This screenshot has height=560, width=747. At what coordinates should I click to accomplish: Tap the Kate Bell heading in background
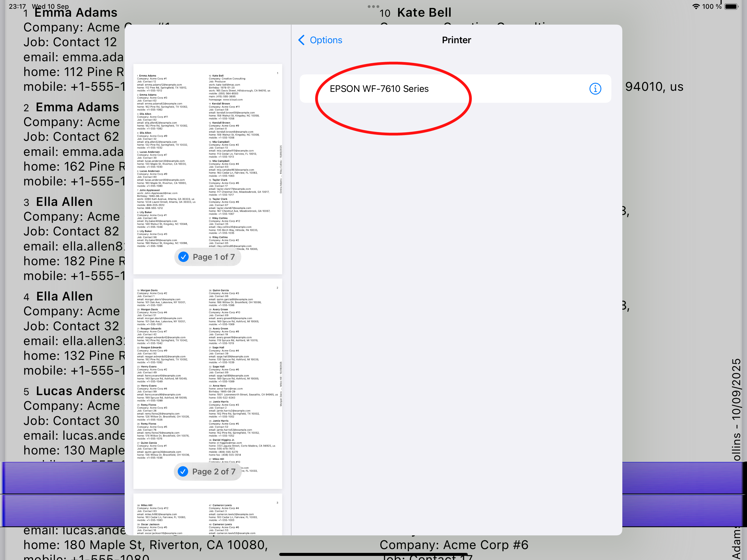click(x=424, y=13)
